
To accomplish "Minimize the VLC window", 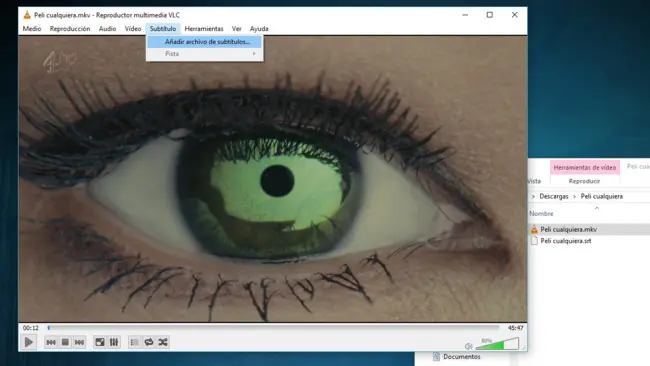I will coord(465,15).
